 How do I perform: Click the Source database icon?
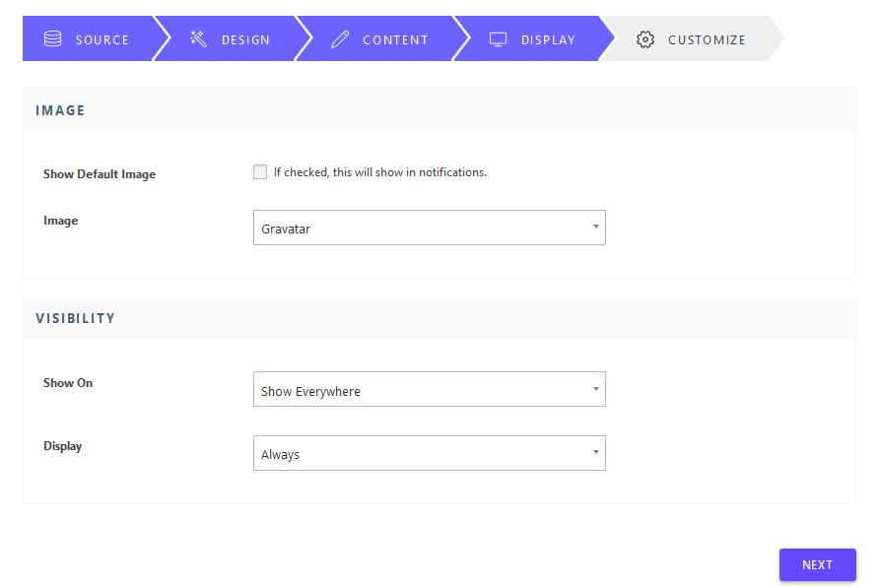click(52, 38)
